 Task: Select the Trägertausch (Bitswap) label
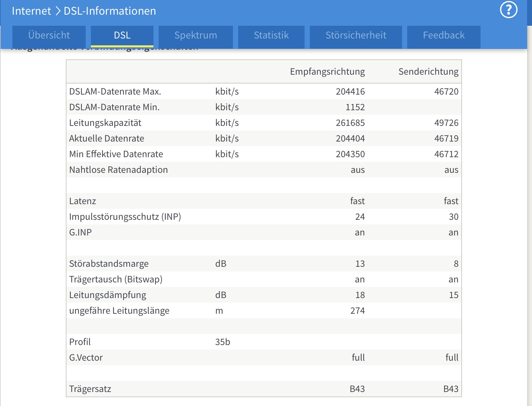(116, 279)
